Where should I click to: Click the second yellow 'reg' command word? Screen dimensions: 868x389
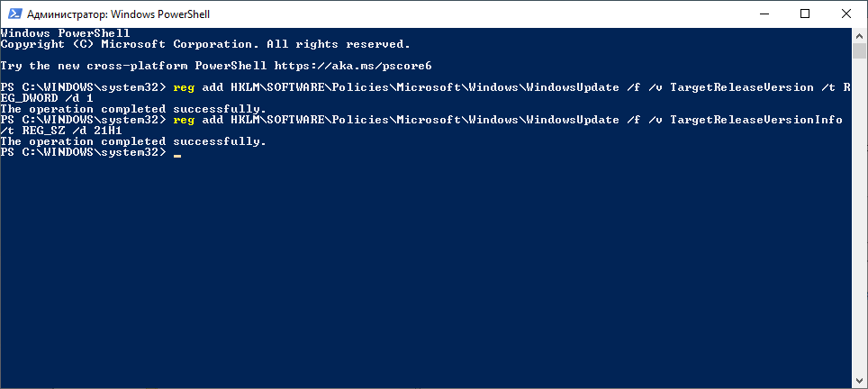[x=183, y=120]
